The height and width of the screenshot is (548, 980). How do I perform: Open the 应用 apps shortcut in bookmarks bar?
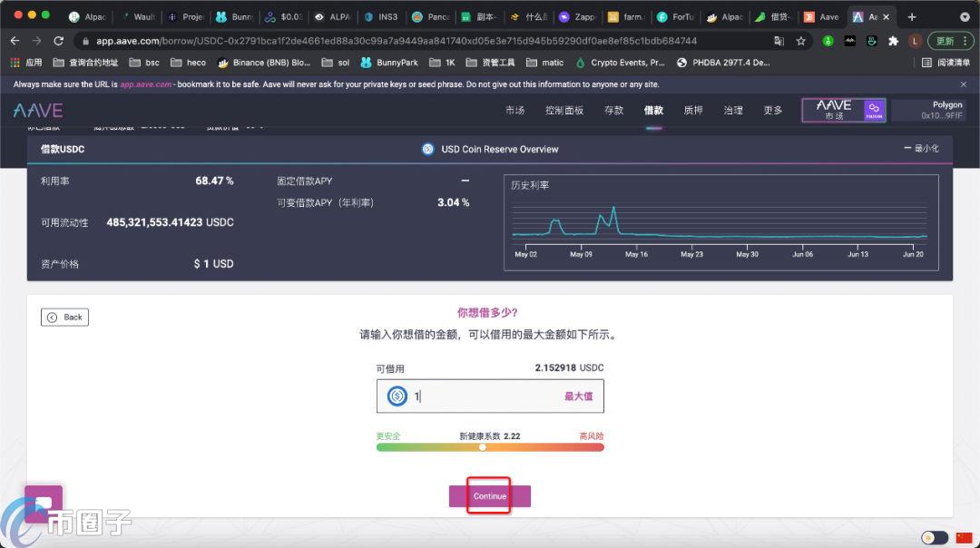[x=26, y=63]
